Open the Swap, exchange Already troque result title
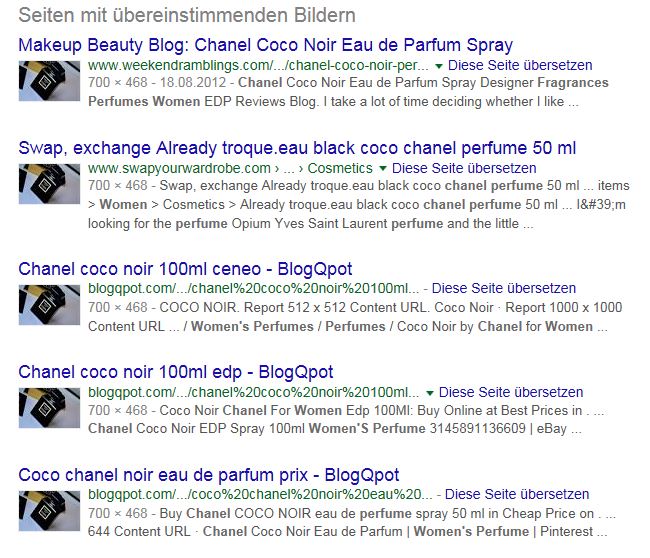Screen dimensions: 650x558 (297, 148)
